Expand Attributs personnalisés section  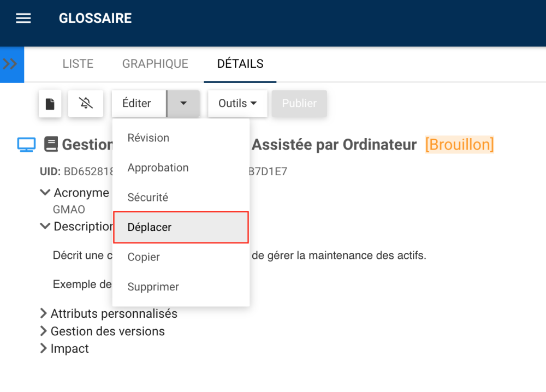[x=44, y=314]
